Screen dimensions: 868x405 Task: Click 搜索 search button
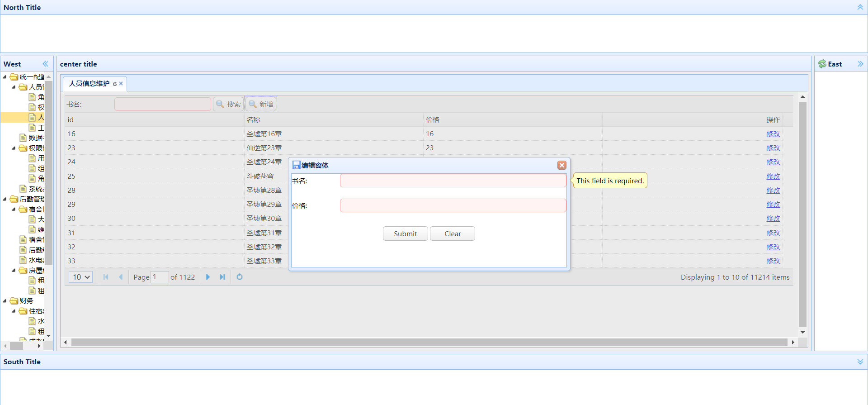point(228,104)
